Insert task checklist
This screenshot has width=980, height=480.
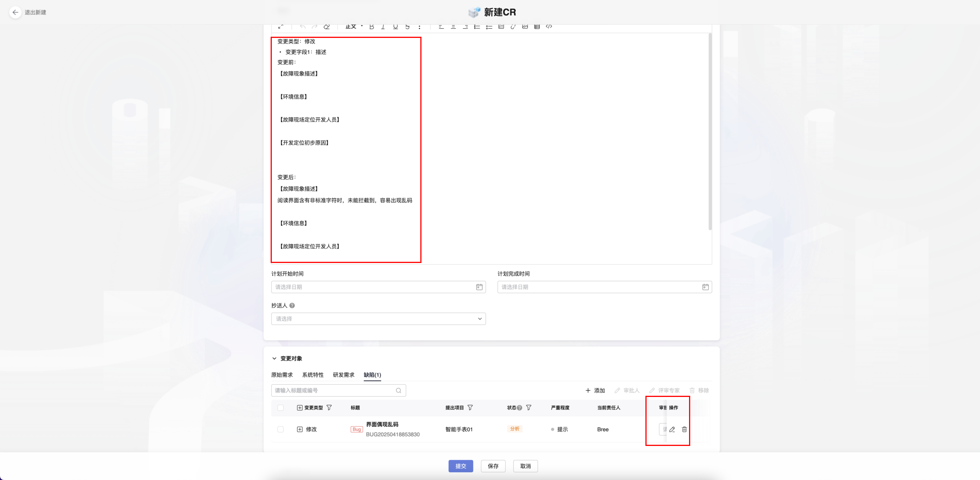pyautogui.click(x=501, y=27)
